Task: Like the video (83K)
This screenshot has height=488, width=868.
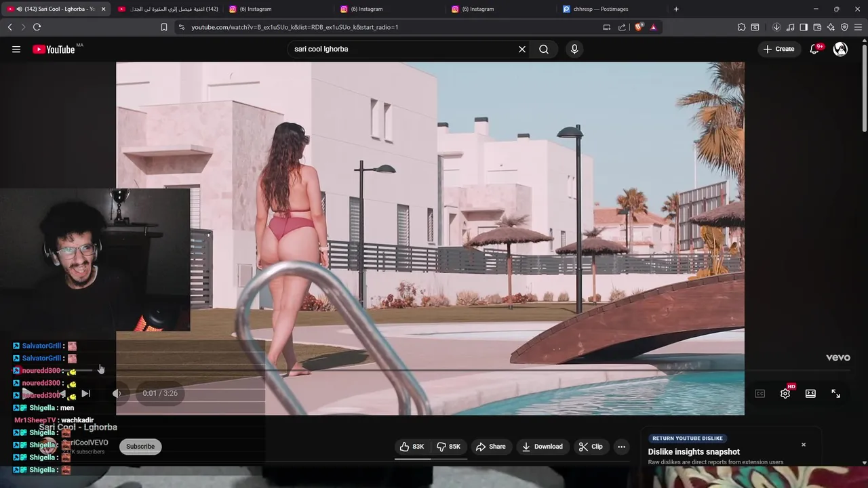Action: (412, 447)
